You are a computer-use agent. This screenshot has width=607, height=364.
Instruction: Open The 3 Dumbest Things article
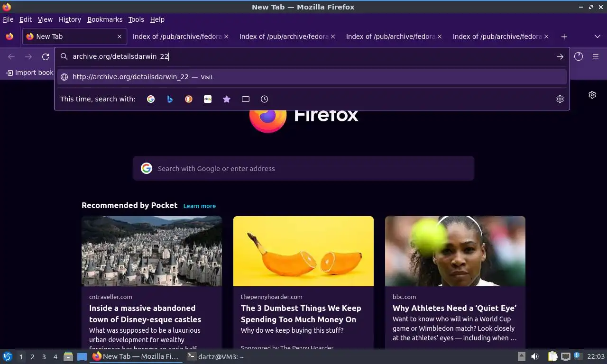[301, 314]
